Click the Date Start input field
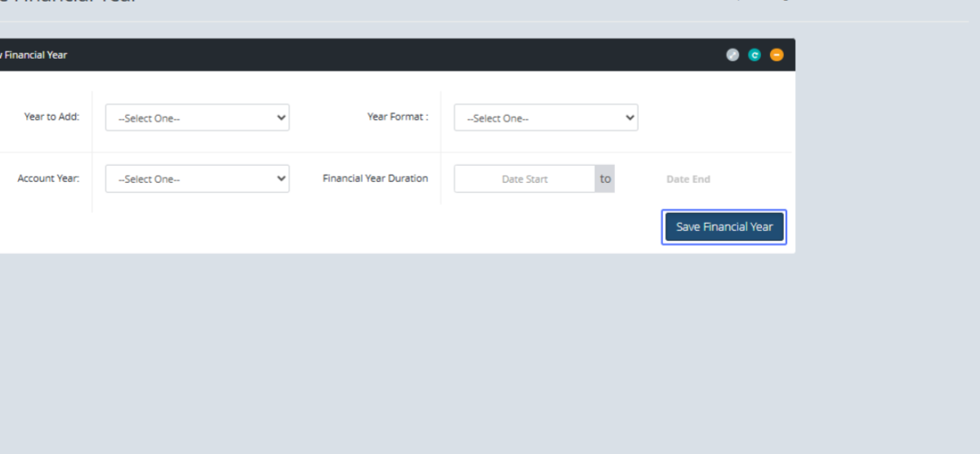This screenshot has height=454, width=980. 524,179
